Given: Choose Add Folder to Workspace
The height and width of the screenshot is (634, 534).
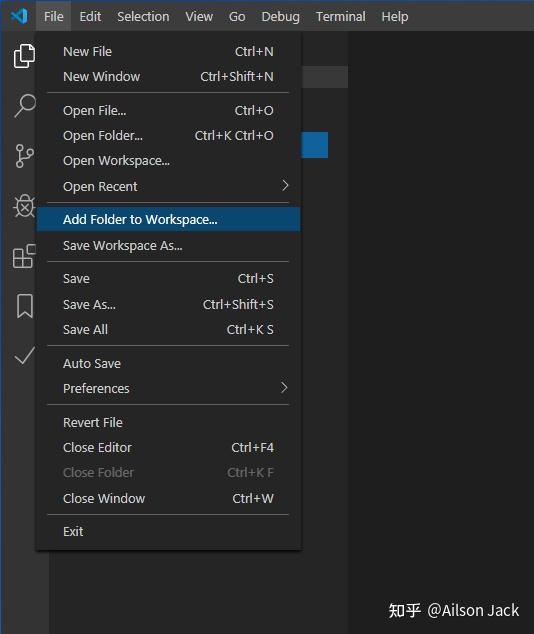Looking at the screenshot, I should coord(169,219).
